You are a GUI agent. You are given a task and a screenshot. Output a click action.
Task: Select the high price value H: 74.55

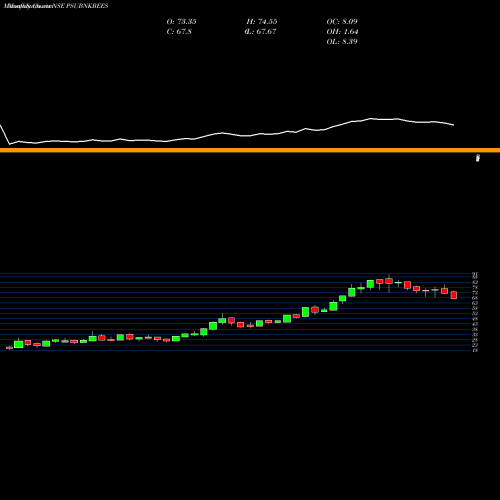pyautogui.click(x=262, y=21)
